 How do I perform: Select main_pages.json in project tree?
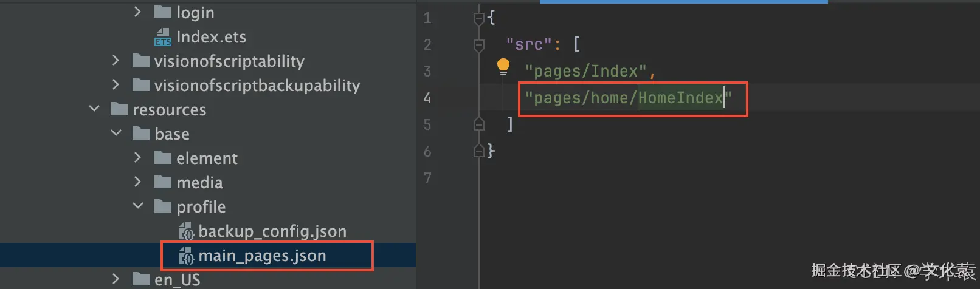262,256
